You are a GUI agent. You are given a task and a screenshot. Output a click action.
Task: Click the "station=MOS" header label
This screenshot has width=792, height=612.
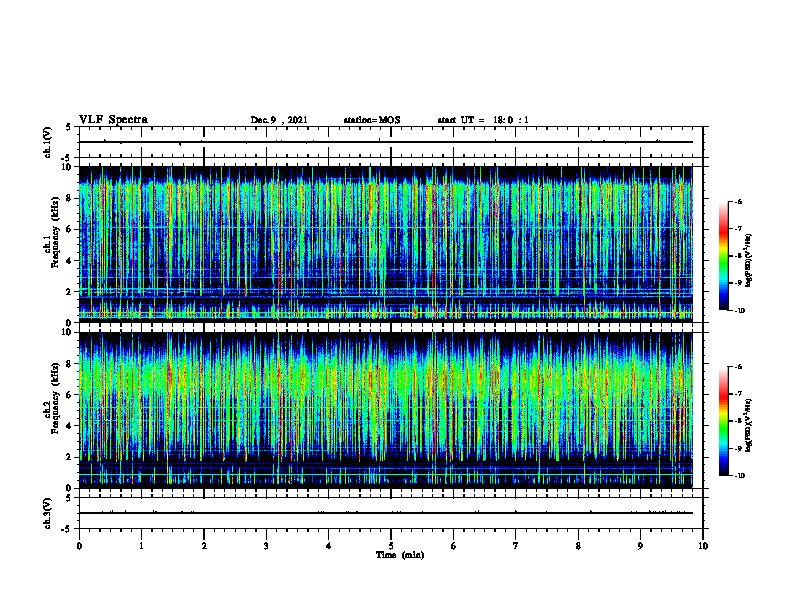(372, 120)
